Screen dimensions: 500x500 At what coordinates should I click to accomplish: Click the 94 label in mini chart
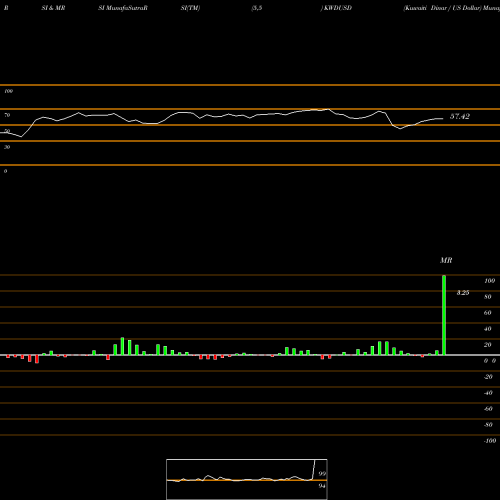(x=322, y=486)
